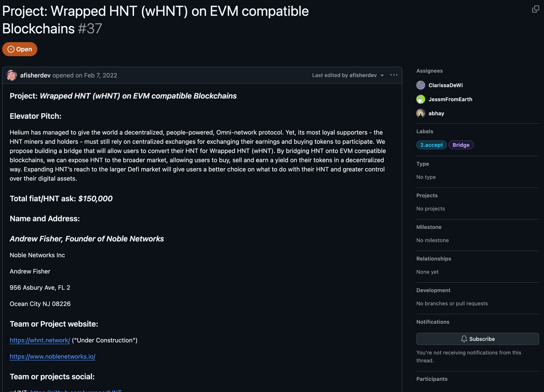Image resolution: width=544 pixels, height=392 pixels.
Task: Open the three-dot comment options menu
Action: pos(394,75)
